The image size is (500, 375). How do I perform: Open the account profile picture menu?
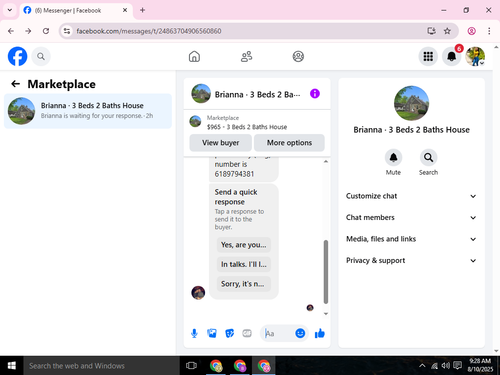(x=475, y=56)
